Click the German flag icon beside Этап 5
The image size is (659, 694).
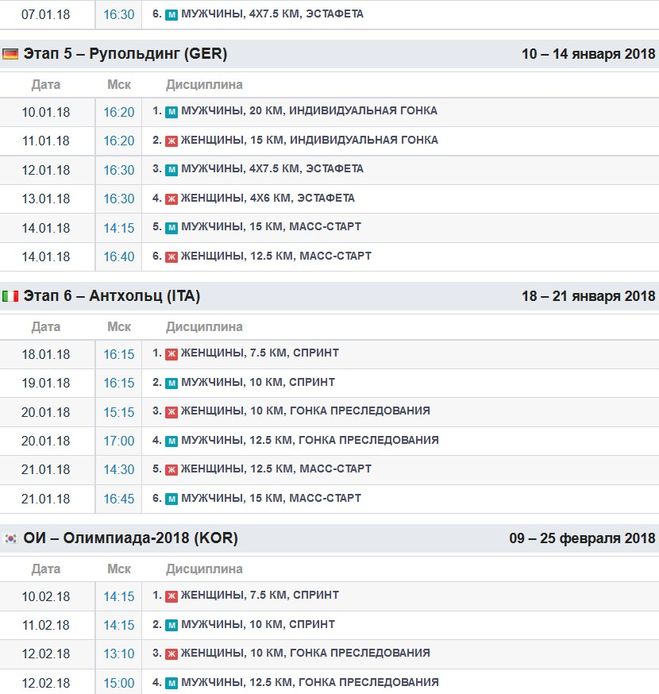click(x=10, y=54)
